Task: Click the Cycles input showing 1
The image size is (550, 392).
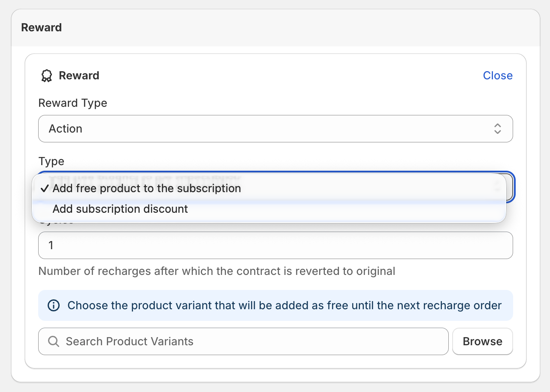Action: point(275,245)
